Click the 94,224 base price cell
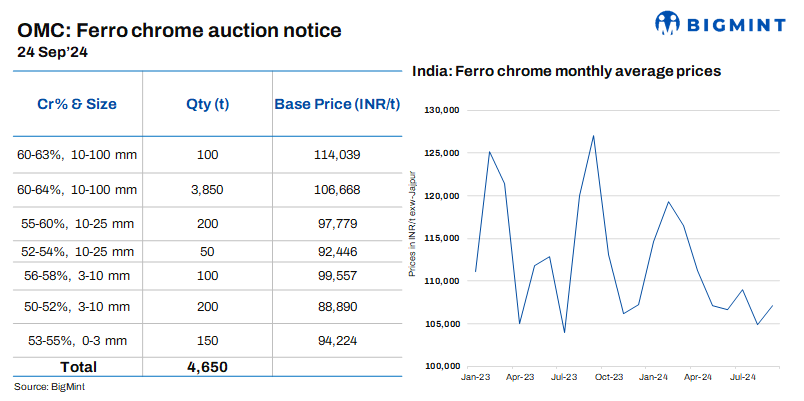This screenshot has height=401, width=804. pyautogui.click(x=336, y=338)
